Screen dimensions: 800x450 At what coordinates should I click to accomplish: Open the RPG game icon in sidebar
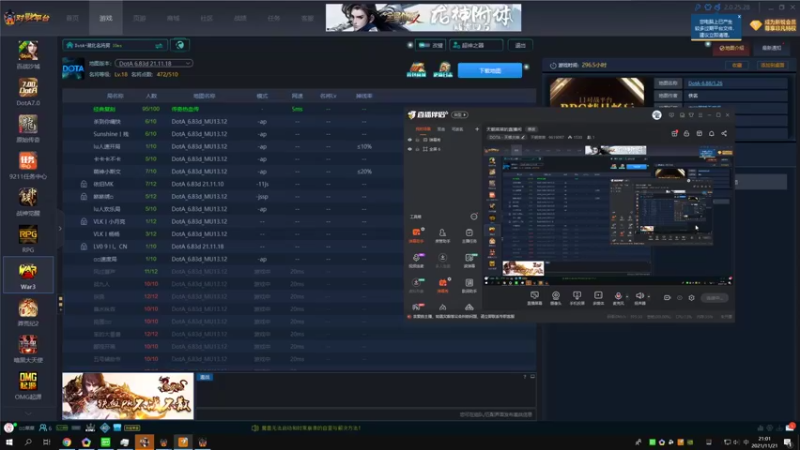(28, 239)
